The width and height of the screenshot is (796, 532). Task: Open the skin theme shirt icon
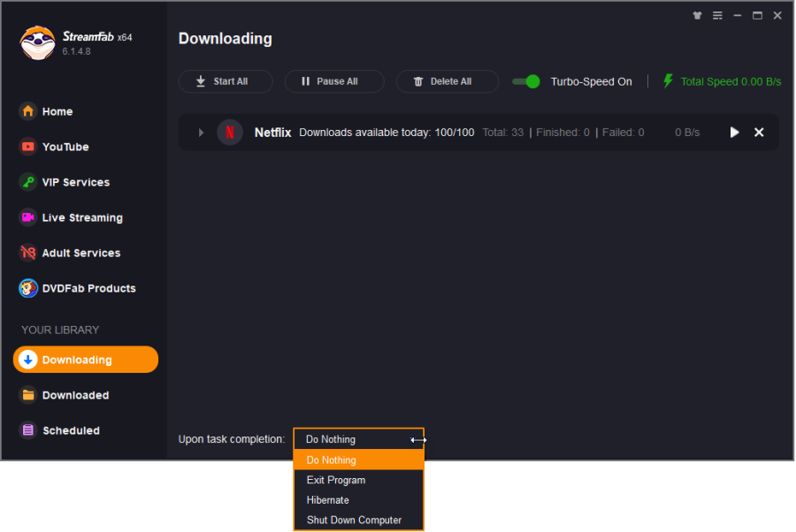pos(697,16)
